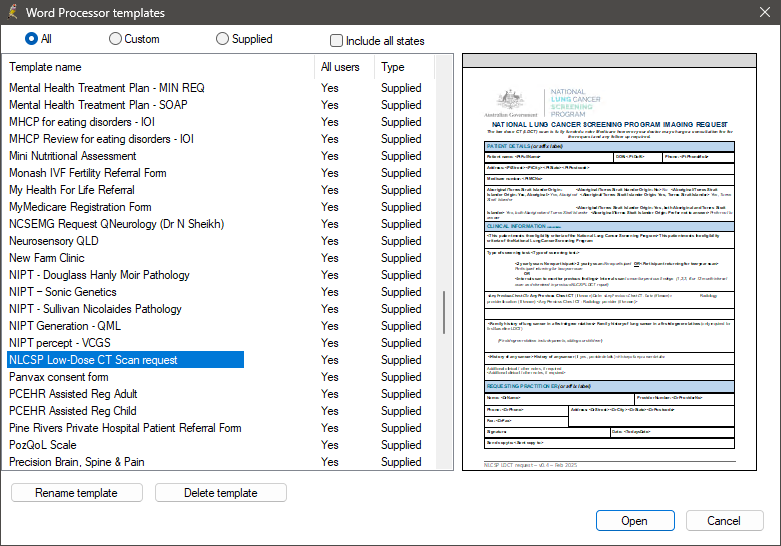Click the template list vertical scrollbar thumb

(x=445, y=312)
